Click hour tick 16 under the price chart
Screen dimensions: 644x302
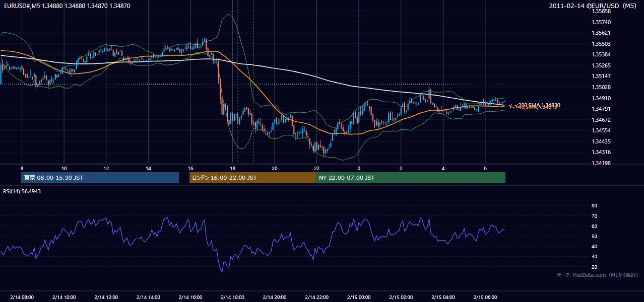[x=190, y=168]
